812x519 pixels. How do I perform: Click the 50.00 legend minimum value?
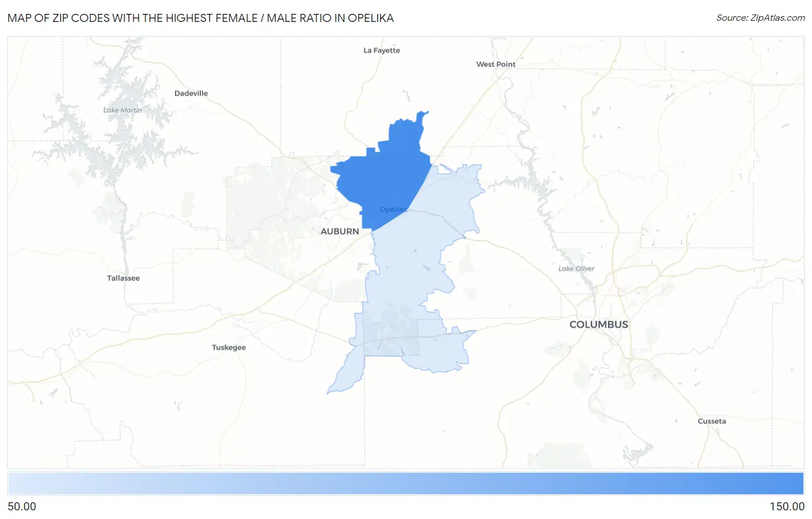[22, 506]
